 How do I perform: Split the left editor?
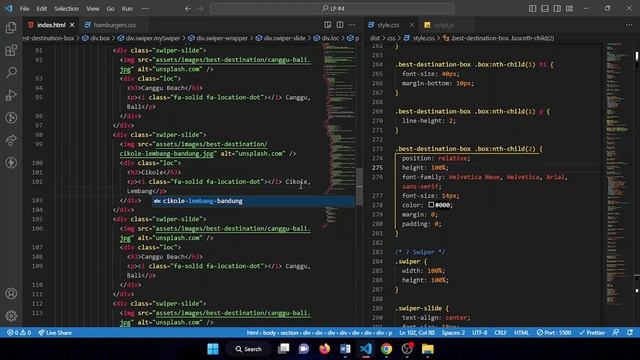340,25
